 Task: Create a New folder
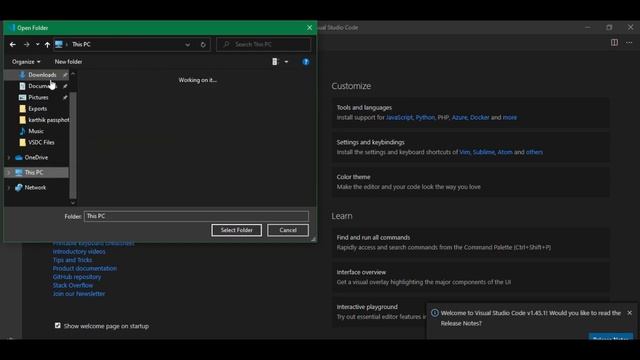click(x=68, y=62)
